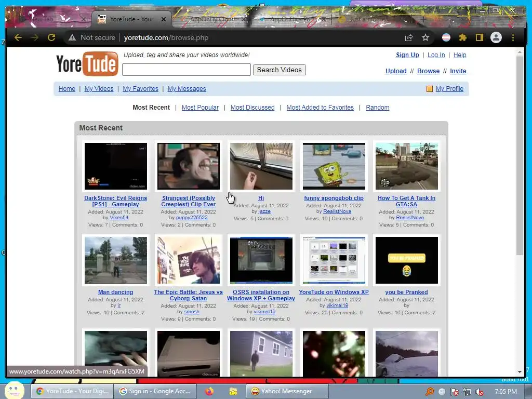Click the video search text box
Image resolution: width=532 pixels, height=399 pixels.
click(187, 70)
